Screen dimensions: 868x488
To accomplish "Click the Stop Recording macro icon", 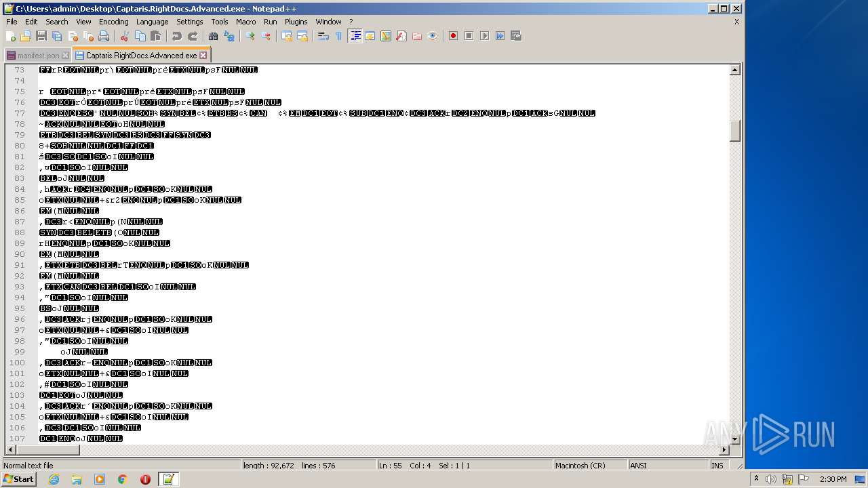I will (x=469, y=36).
